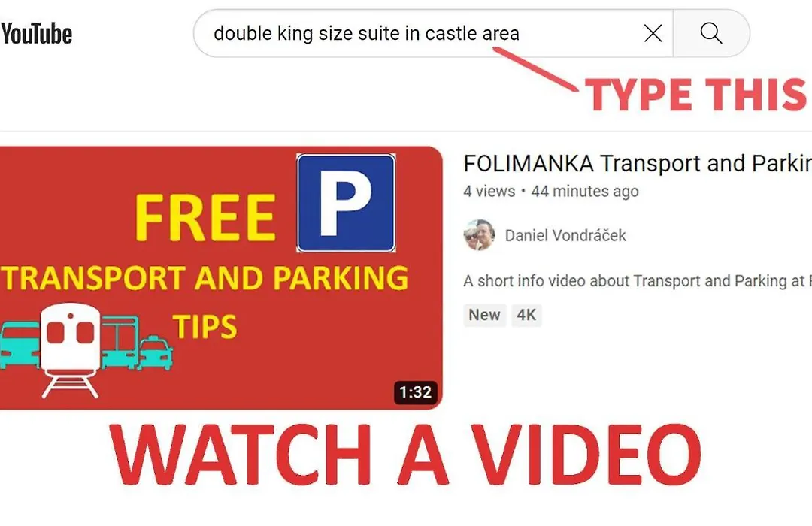Focus the search box containing the castle area query
Image resolution: width=812 pixels, height=526 pixels.
point(433,33)
